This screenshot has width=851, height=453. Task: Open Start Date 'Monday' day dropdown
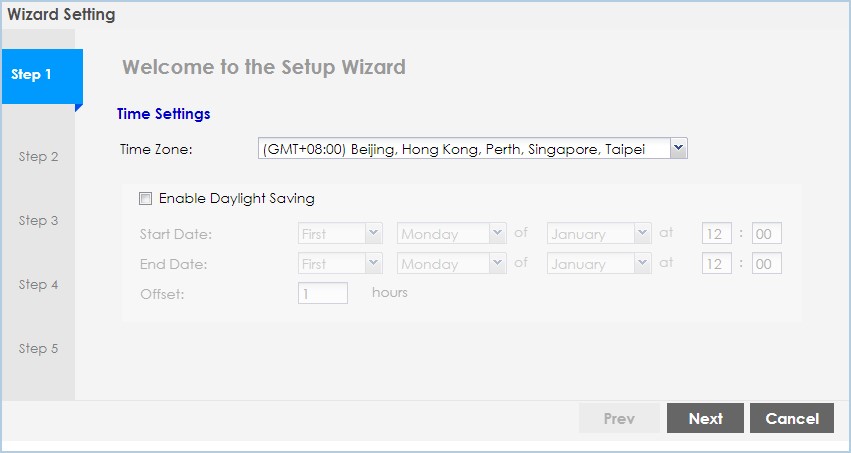point(452,234)
